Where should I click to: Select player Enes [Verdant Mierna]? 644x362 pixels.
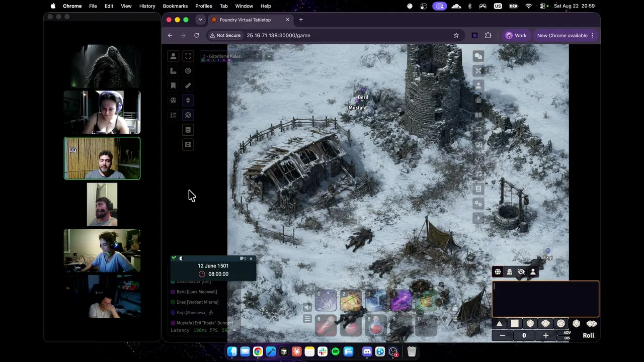click(197, 302)
